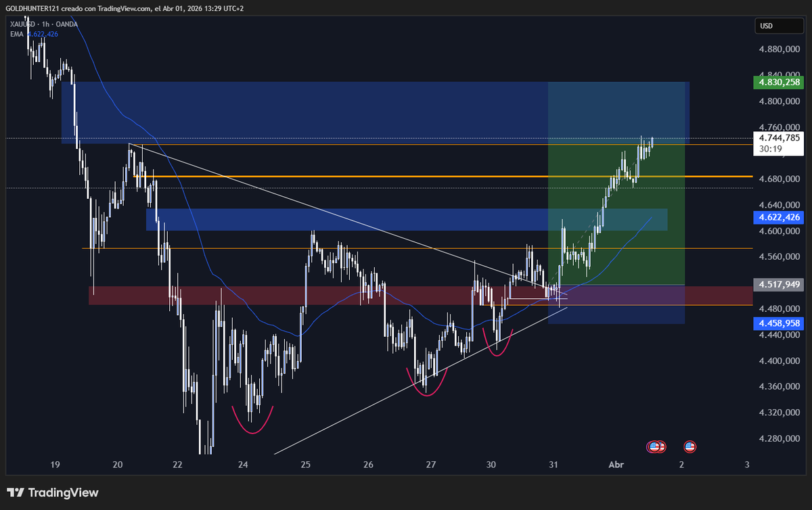The height and width of the screenshot is (510, 812).
Task: Click the Abr month label on time axis
Action: [x=616, y=465]
